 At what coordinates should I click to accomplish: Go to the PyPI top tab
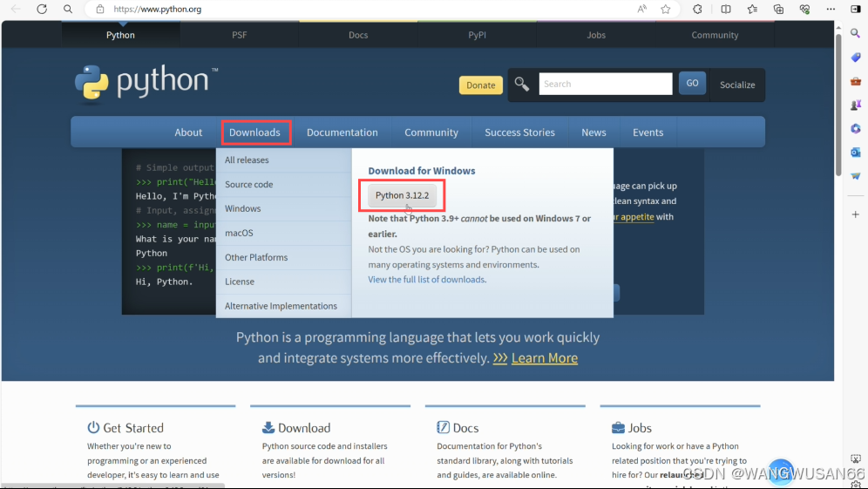pyautogui.click(x=478, y=35)
